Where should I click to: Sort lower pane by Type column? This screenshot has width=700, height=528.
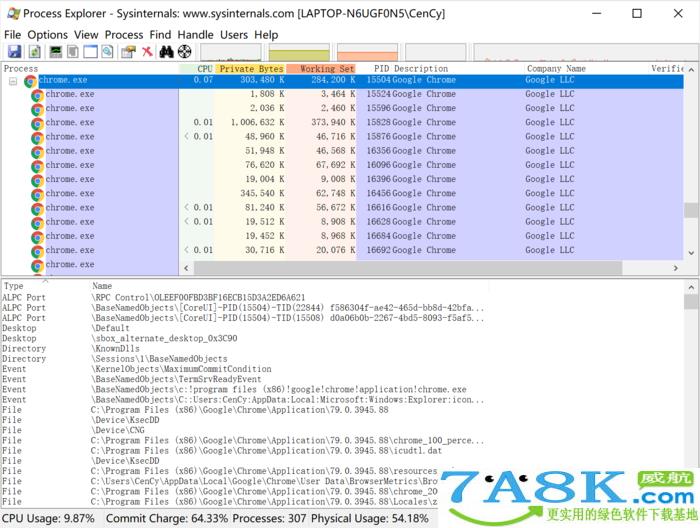click(45, 286)
